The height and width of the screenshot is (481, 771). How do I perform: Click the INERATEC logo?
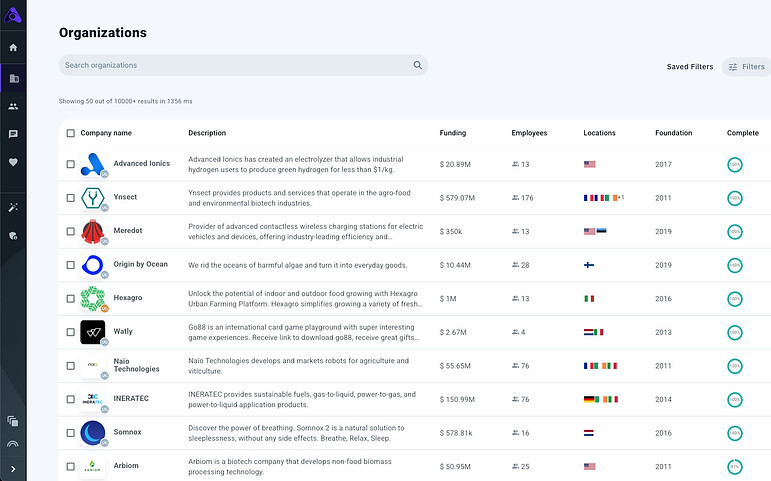coord(93,399)
